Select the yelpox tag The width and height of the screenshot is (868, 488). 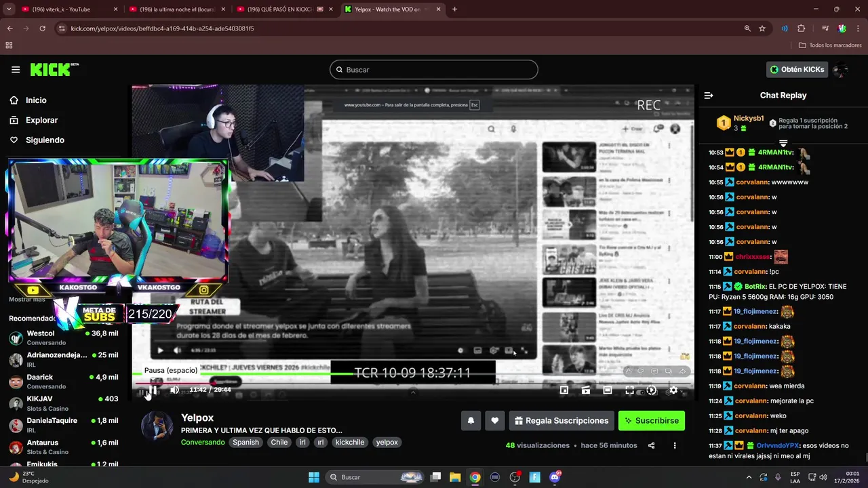pos(387,442)
